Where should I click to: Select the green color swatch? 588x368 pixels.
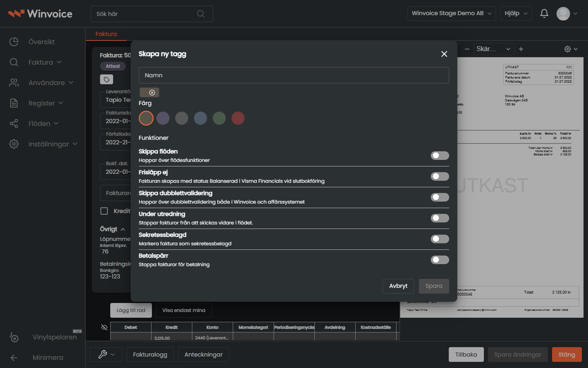coord(219,118)
